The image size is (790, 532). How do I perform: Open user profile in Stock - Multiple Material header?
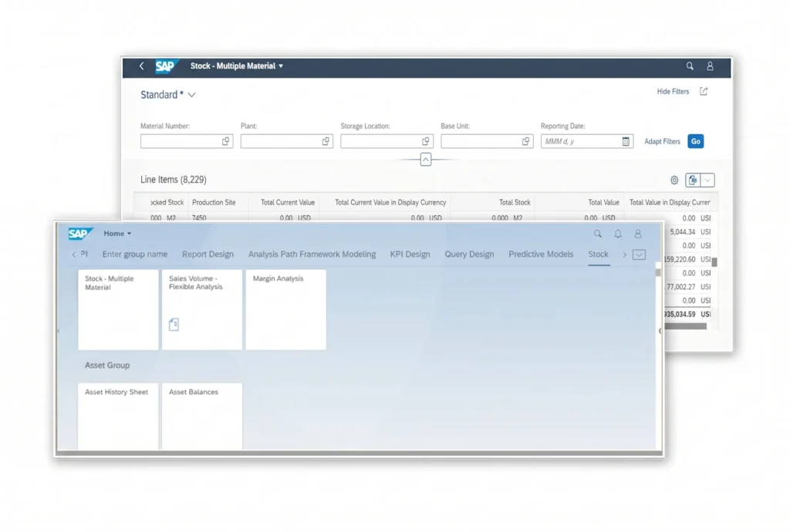[x=710, y=66]
